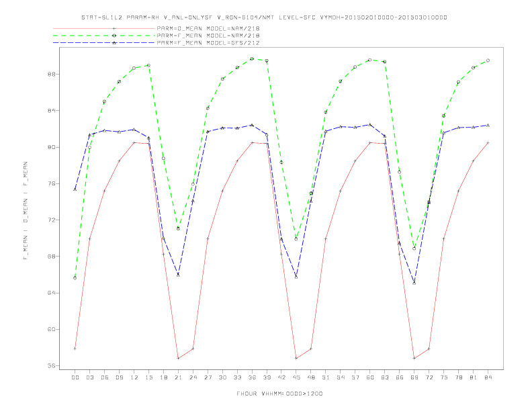Click x-axis hour label 42
This screenshot has width=532, height=411.
pos(281,377)
